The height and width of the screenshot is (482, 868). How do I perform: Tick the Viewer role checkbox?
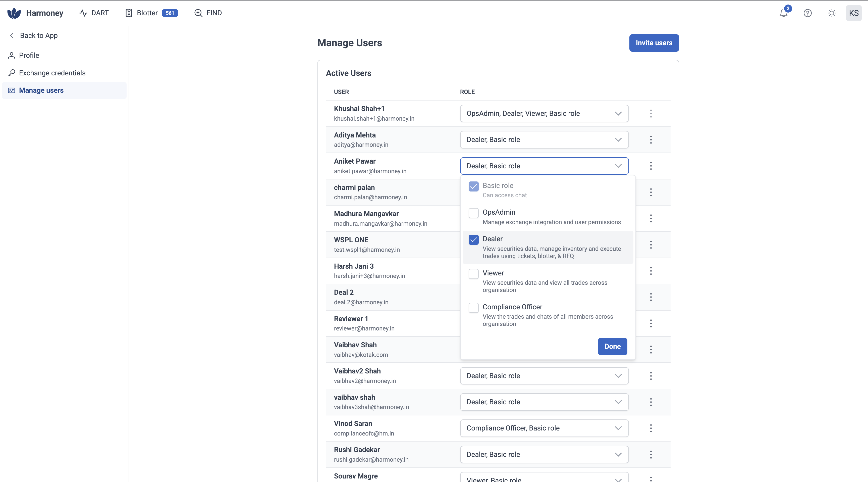[473, 274]
